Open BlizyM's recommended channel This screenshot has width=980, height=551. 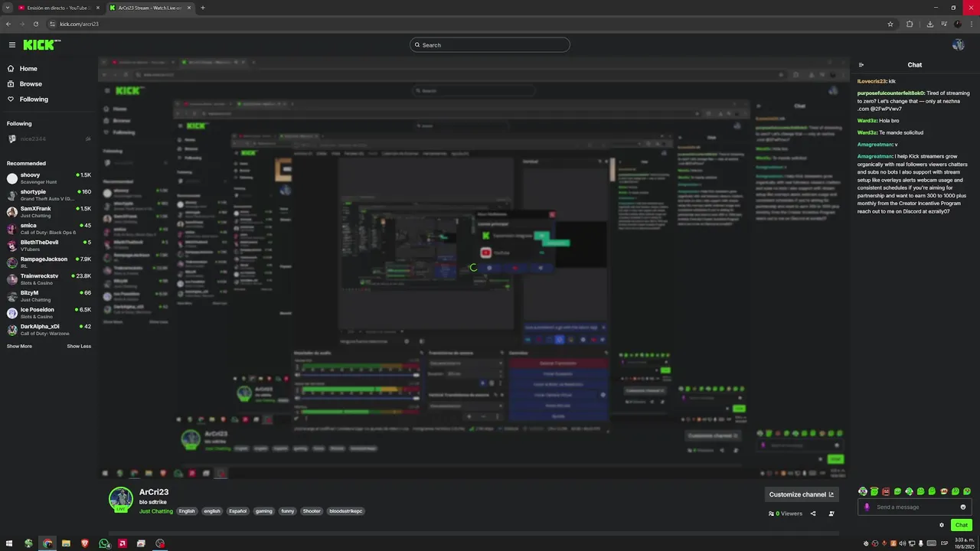(x=49, y=296)
